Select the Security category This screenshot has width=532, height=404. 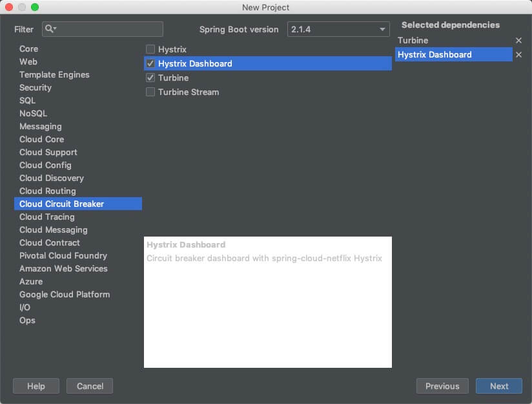(78, 87)
